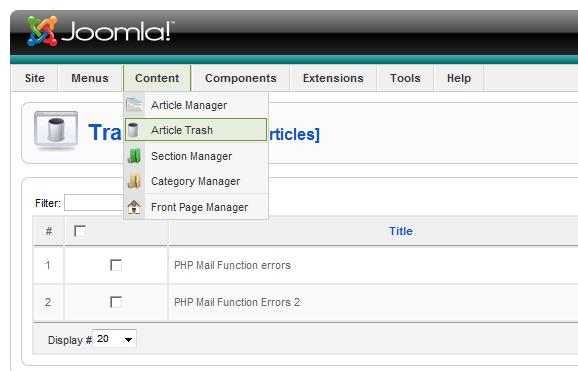Sort by the Title column header

[x=401, y=231]
